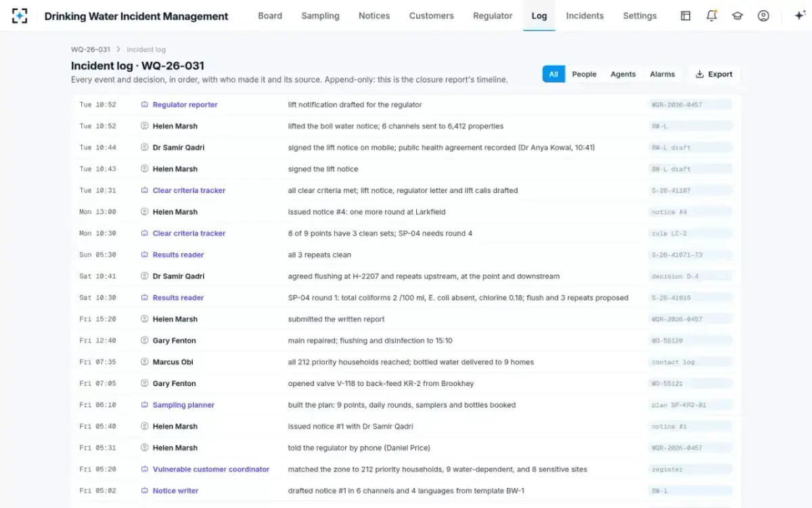The width and height of the screenshot is (812, 508).
Task: Click the agent icon beside Regulator reporter
Action: pyautogui.click(x=144, y=105)
